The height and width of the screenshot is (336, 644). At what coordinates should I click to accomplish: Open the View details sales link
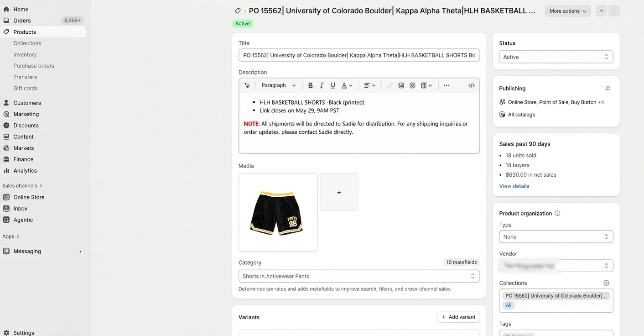tap(514, 186)
